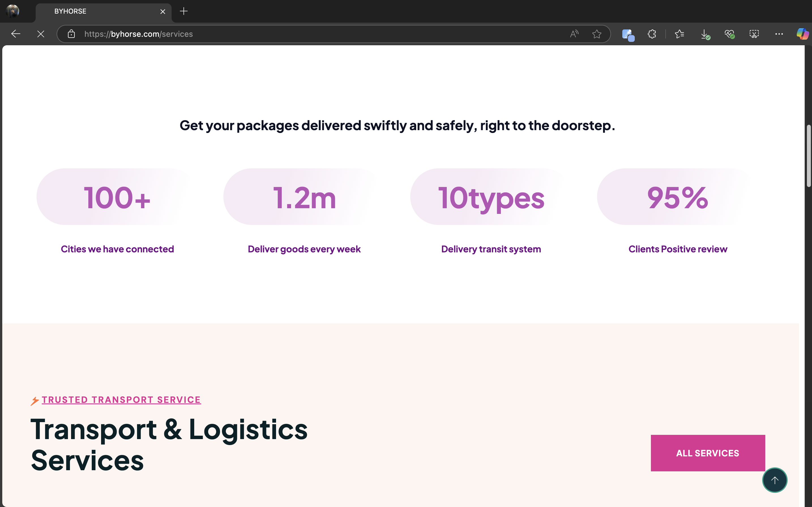Open the Copilot sidebar icon
Viewport: 812px width, 507px height.
click(x=802, y=34)
